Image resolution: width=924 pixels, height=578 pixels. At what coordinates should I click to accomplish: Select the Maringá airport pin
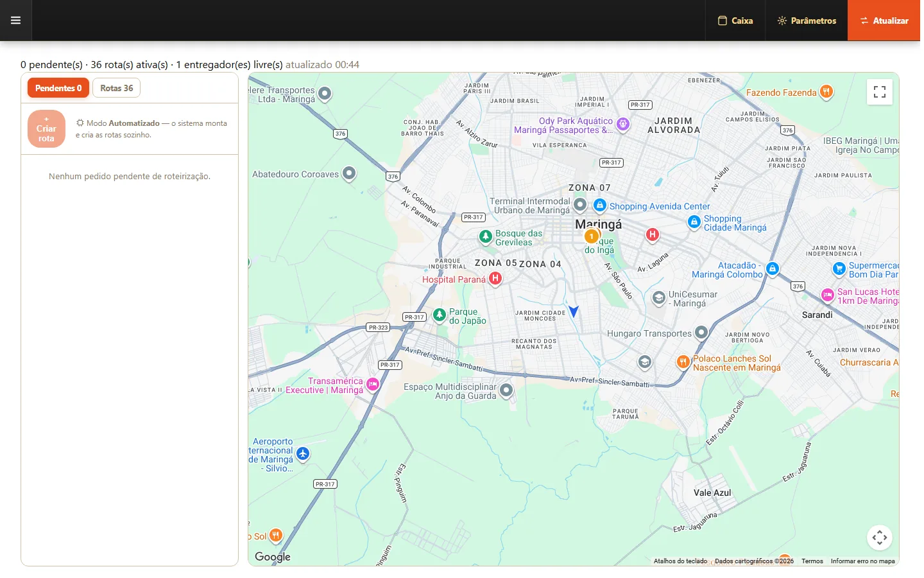(x=303, y=454)
